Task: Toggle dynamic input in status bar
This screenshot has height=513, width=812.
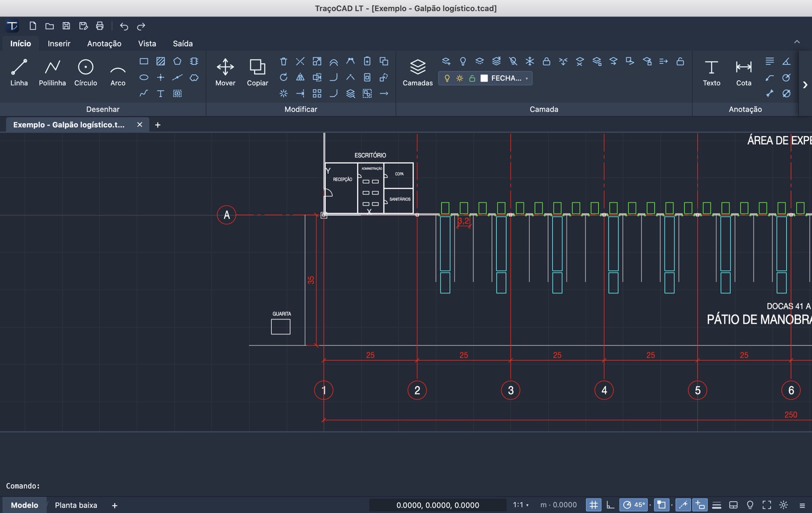Action: [x=700, y=505]
